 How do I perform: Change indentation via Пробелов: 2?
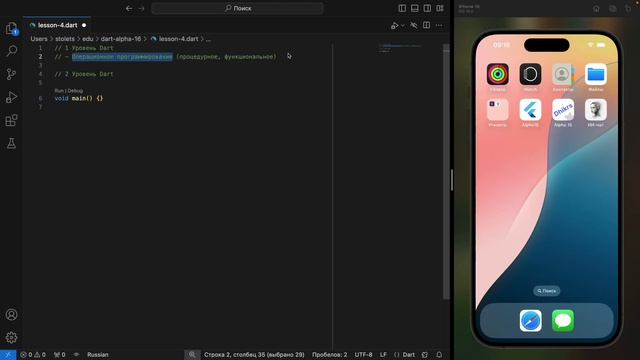click(329, 355)
